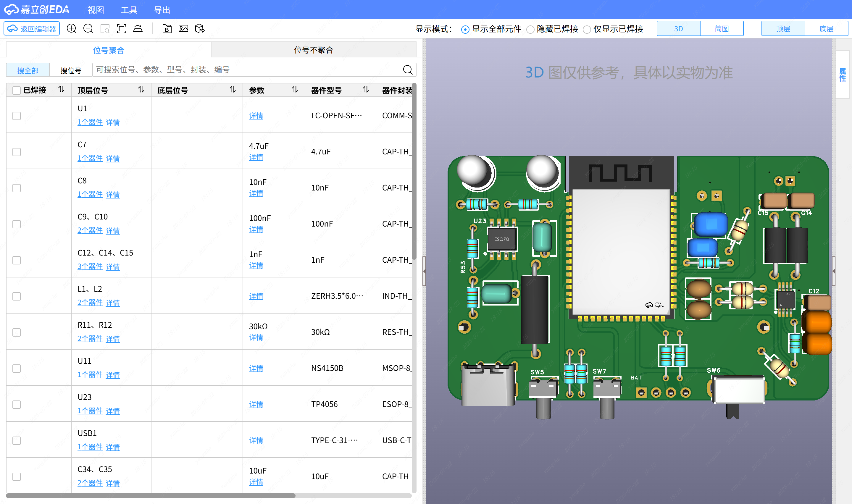Screen dimensions: 852x504
Task: Collapse left panel with splitter arrow
Action: (424, 271)
